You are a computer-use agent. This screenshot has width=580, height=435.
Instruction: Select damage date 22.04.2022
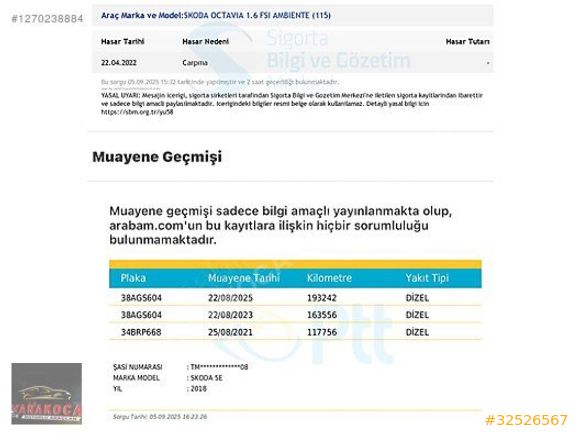click(x=119, y=63)
